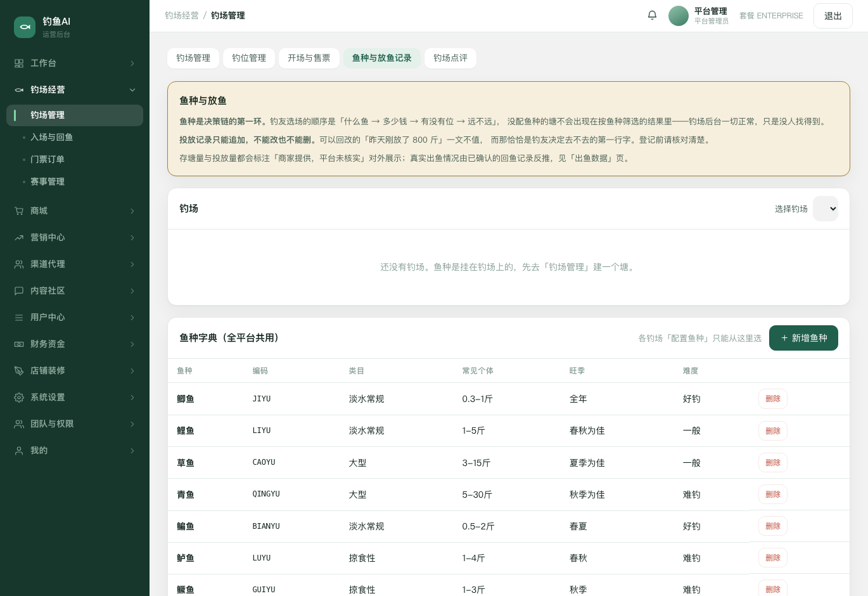
Task: Click the 鳊鱼 species name
Action: (186, 526)
